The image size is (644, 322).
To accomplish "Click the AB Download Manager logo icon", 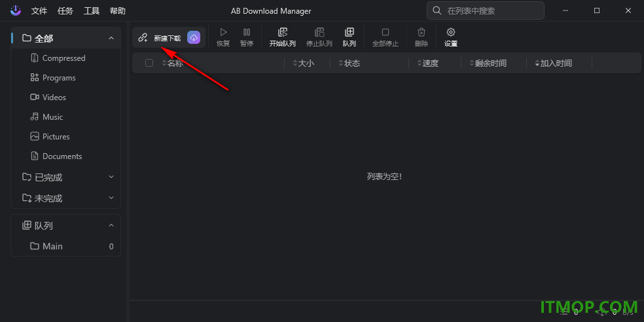I will (x=16, y=10).
